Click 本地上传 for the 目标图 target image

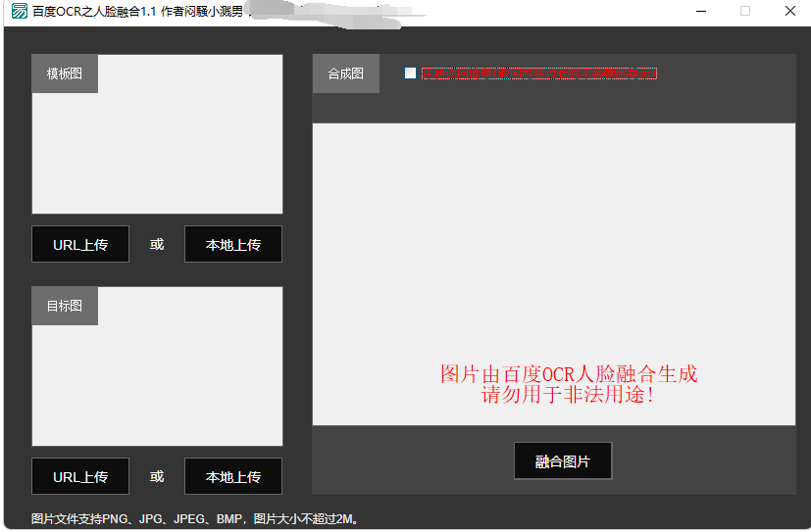point(233,476)
